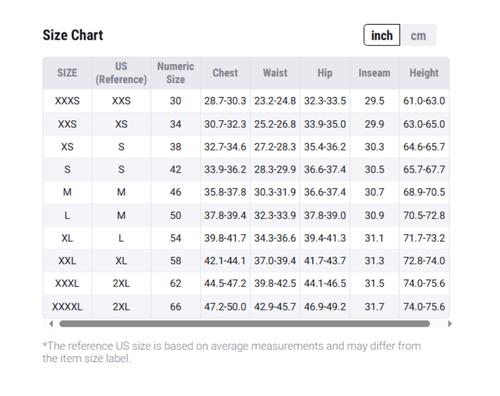Select the XXXXL size row label
The image size is (500, 396).
(67, 306)
